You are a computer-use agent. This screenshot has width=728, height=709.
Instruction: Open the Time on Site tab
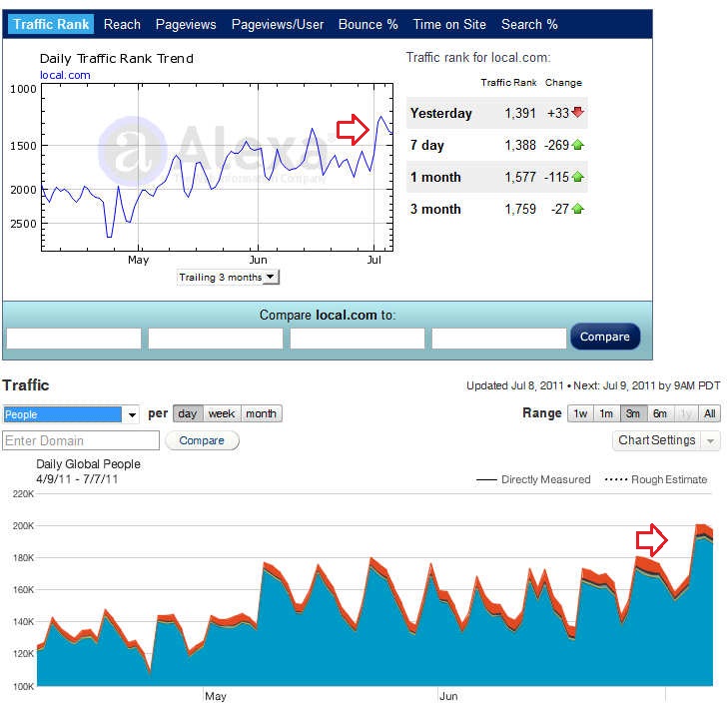pyautogui.click(x=449, y=24)
